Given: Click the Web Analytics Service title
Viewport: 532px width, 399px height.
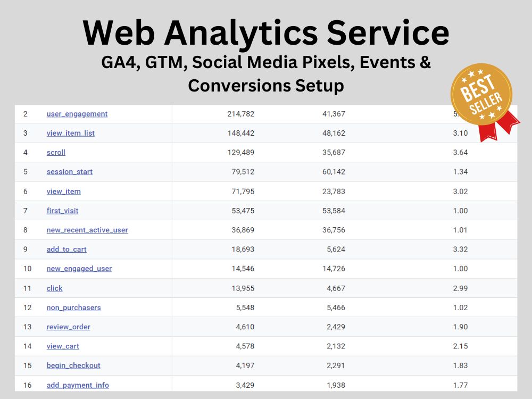Looking at the screenshot, I should (x=266, y=33).
